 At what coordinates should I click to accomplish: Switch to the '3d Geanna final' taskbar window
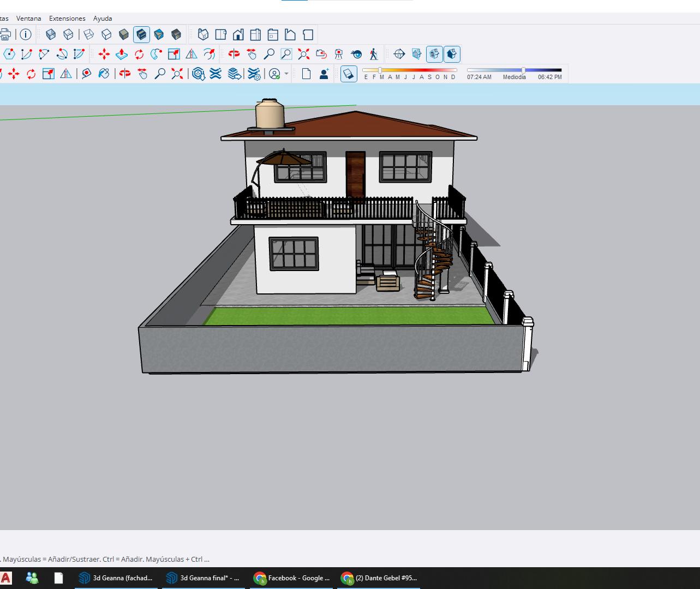pos(203,578)
